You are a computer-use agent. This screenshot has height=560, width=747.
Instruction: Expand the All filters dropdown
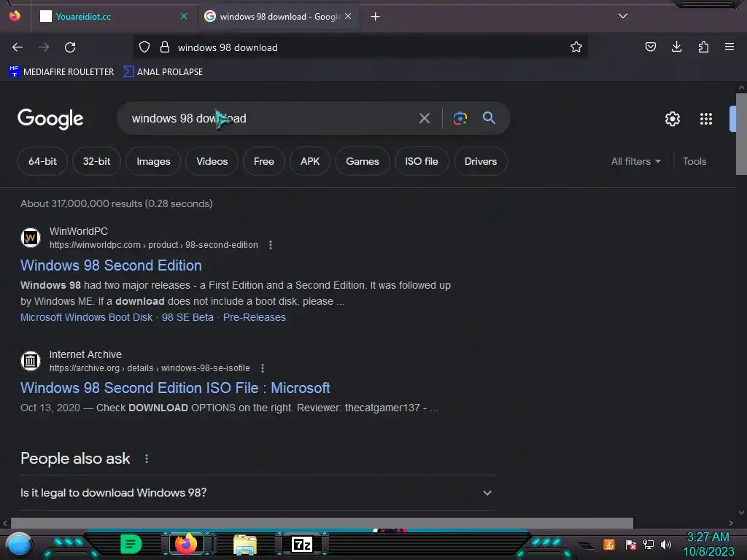tap(635, 161)
